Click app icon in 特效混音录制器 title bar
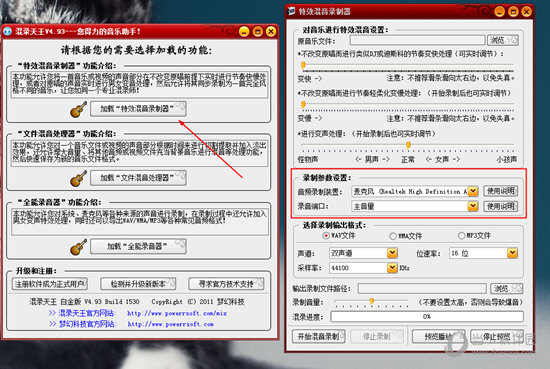Image resolution: width=550 pixels, height=369 pixels. pyautogui.click(x=291, y=11)
